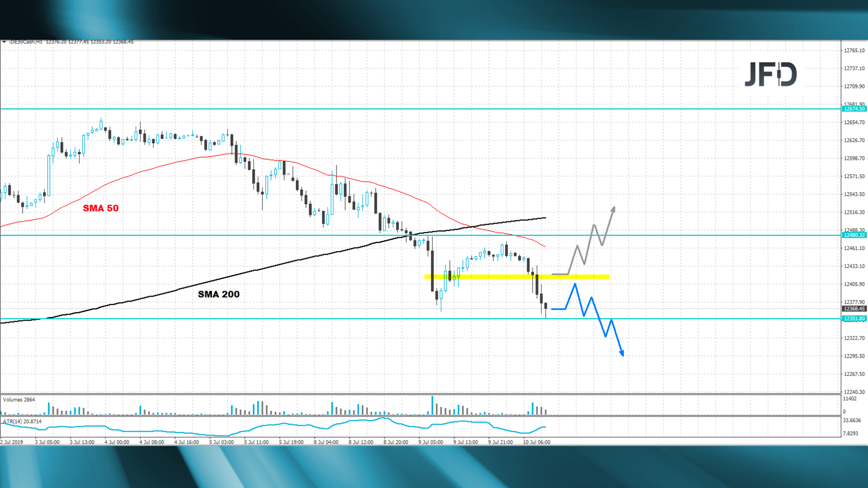The width and height of the screenshot is (868, 488).
Task: Click the chart collapse triangle beside .DE30Cash,H1
Action: click(4, 41)
